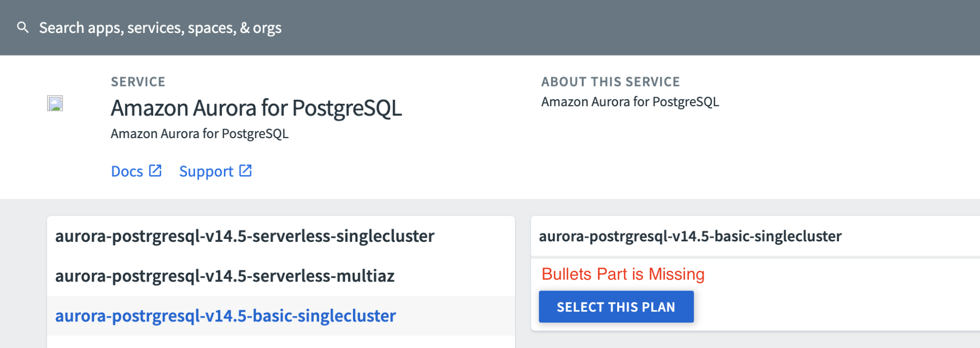Click the external-link icon beside Support
The image size is (980, 348).
pos(245,171)
